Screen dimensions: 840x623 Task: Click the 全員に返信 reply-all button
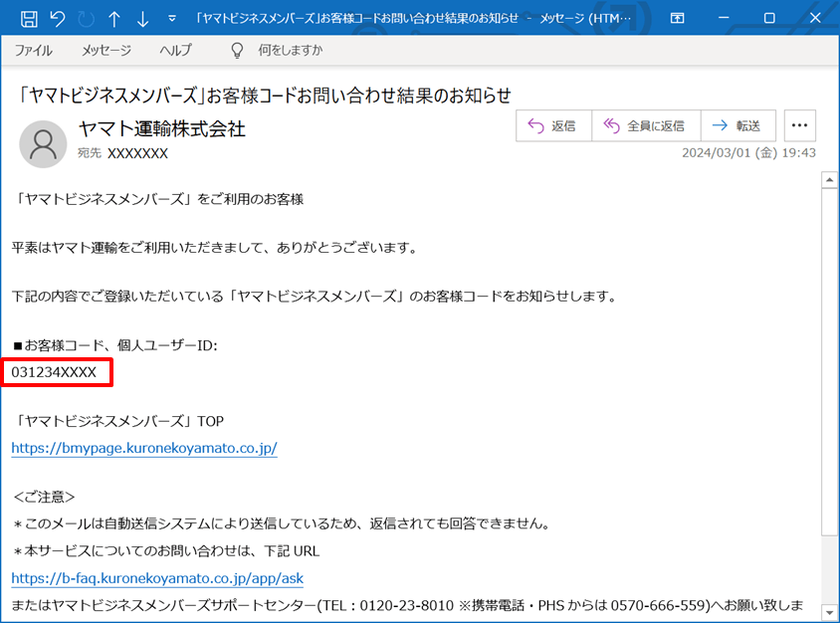point(646,125)
